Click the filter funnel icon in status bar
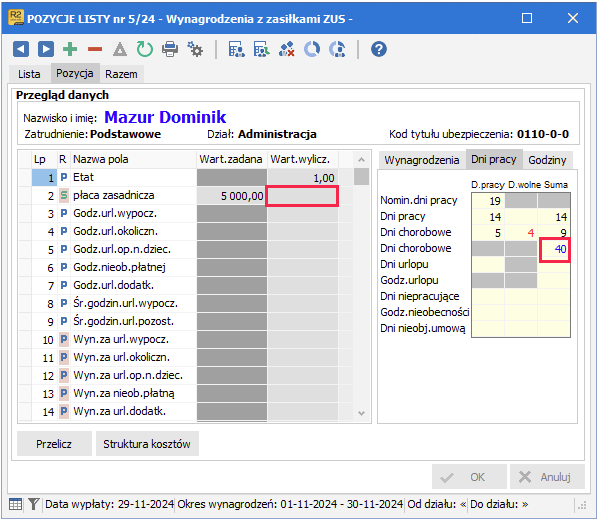 coord(34,504)
